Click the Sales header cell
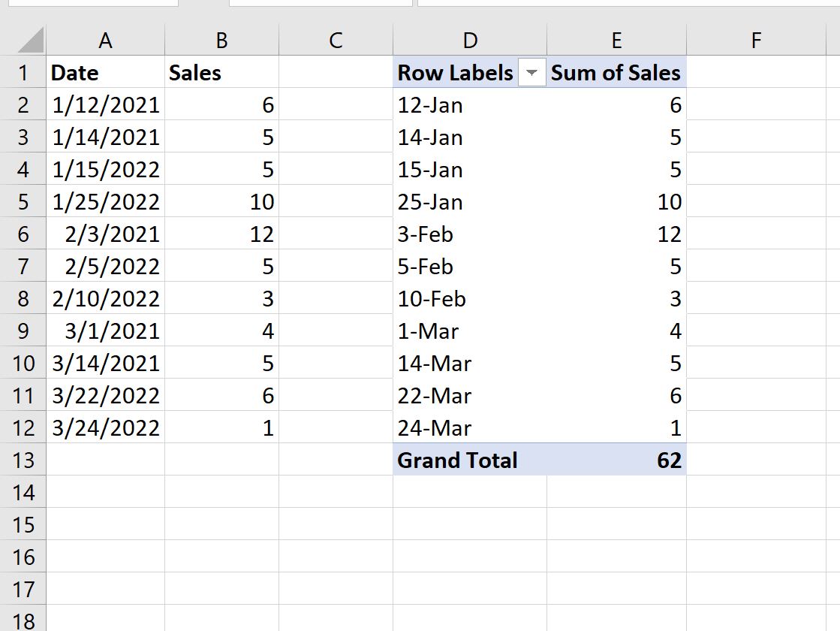 pos(221,72)
